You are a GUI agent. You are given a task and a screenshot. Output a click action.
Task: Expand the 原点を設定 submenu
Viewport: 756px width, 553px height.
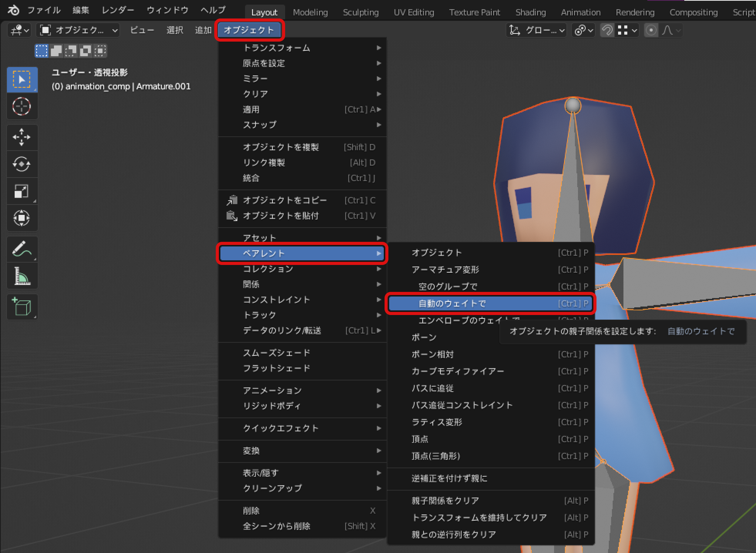302,63
